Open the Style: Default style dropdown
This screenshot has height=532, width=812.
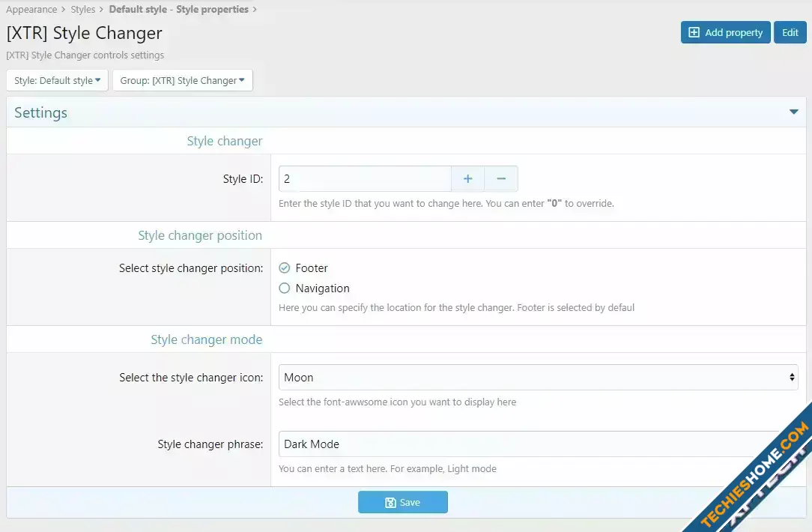click(x=57, y=81)
